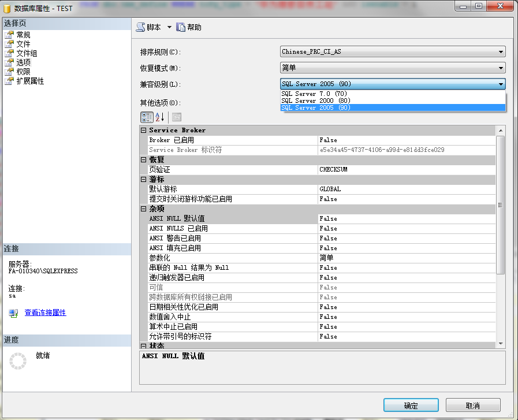The image size is (518, 420).
Task: Collapse the 状态 section
Action: 143,345
